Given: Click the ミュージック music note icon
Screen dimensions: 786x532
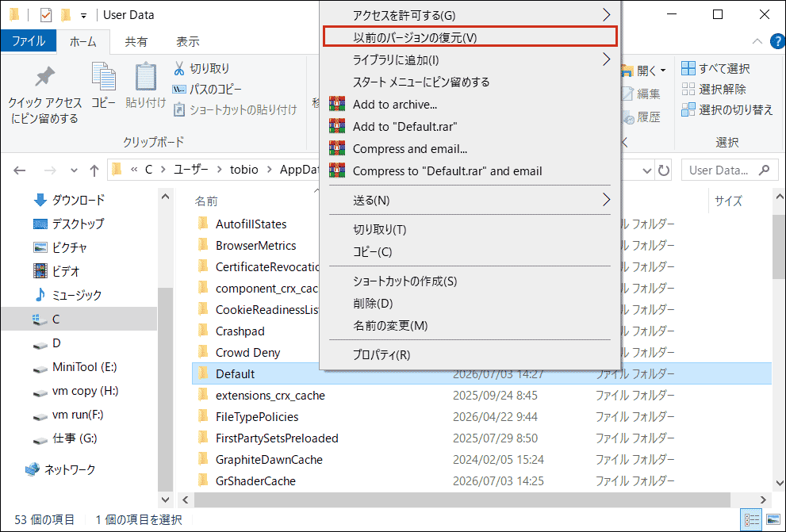Looking at the screenshot, I should pyautogui.click(x=40, y=295).
